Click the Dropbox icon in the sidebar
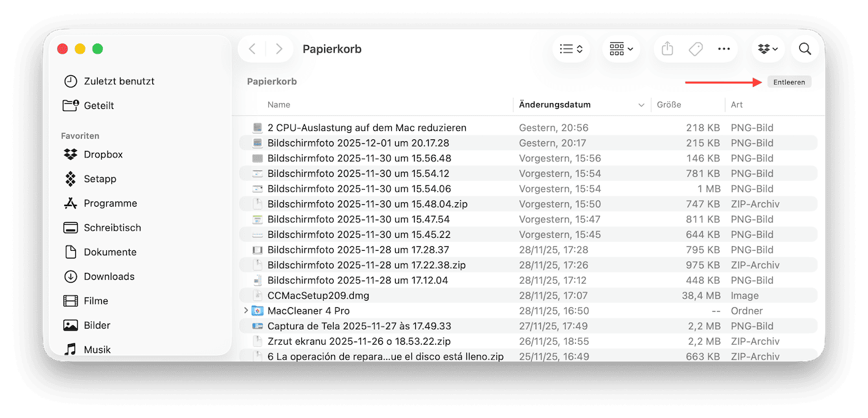The image size is (868, 418). 71,154
